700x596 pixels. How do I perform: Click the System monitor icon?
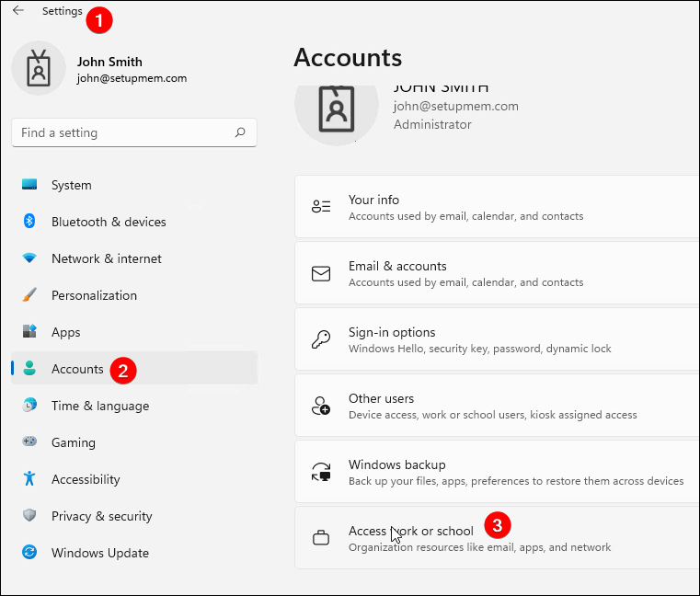(29, 184)
